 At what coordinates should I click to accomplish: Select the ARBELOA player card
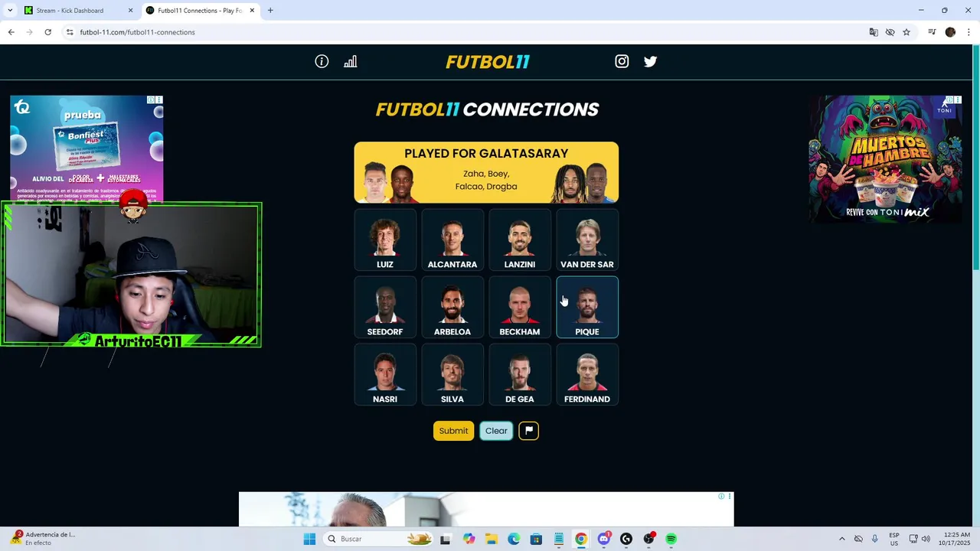click(452, 308)
